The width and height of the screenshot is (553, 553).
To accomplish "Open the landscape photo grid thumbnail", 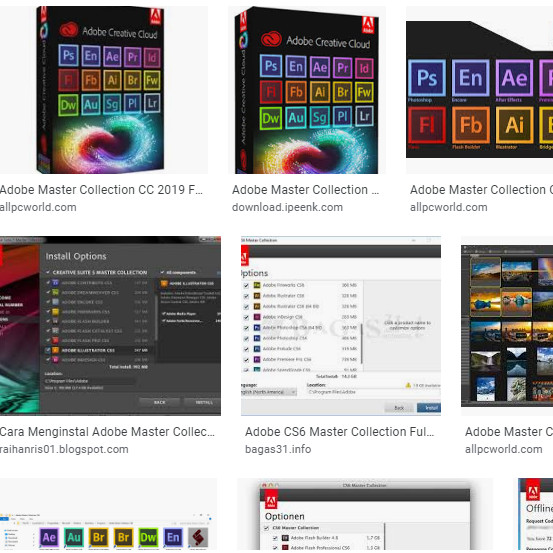I will coord(507,326).
